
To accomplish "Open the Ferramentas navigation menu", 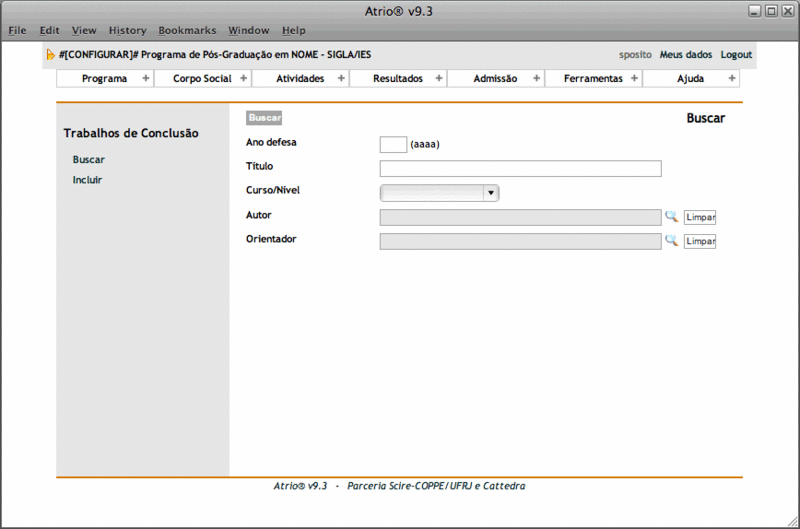I will [x=593, y=79].
